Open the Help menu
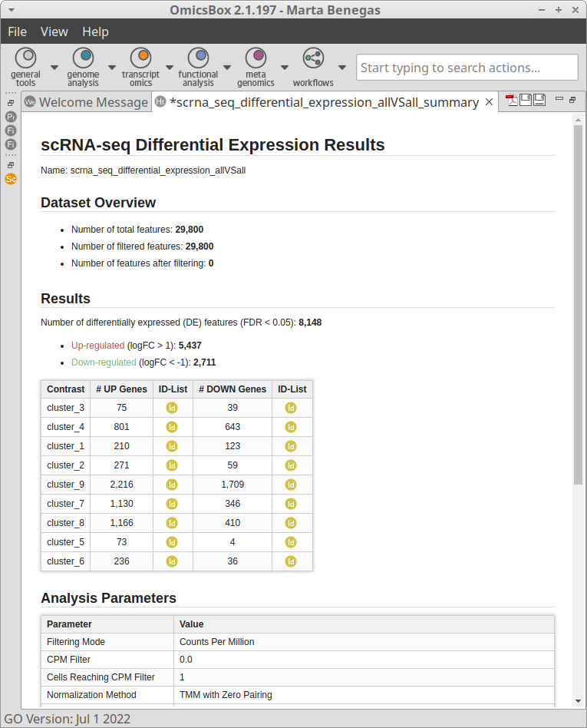This screenshot has width=587, height=728. tap(95, 31)
